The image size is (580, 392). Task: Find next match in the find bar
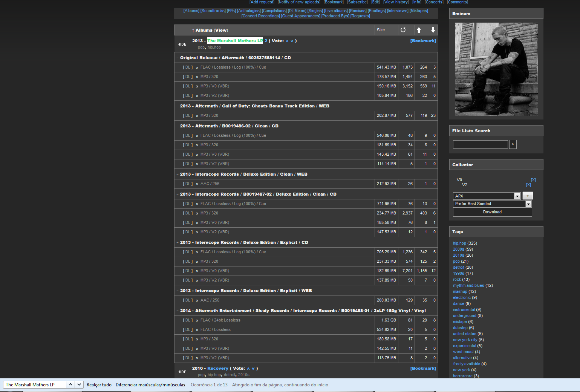79,384
